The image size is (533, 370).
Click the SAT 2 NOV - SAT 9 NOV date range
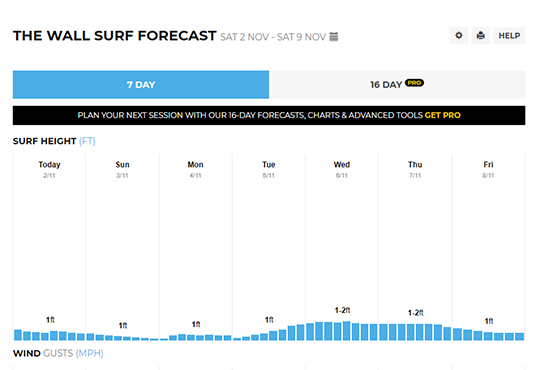pyautogui.click(x=273, y=37)
